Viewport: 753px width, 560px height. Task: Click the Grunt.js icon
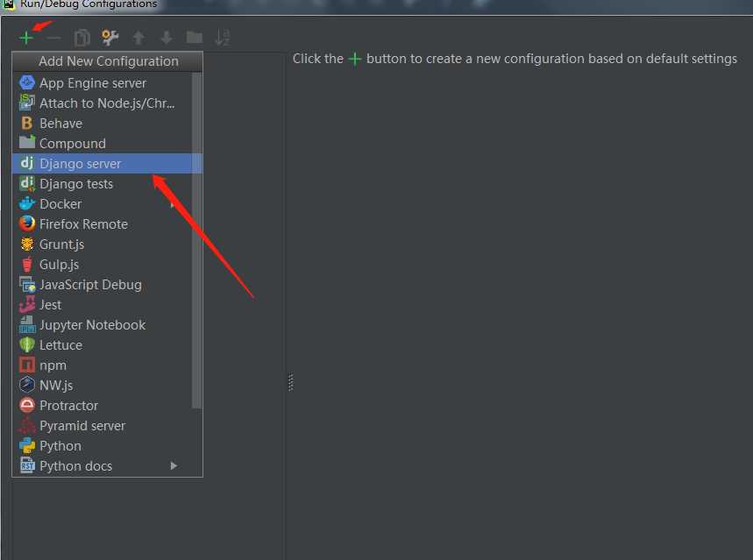[x=27, y=244]
